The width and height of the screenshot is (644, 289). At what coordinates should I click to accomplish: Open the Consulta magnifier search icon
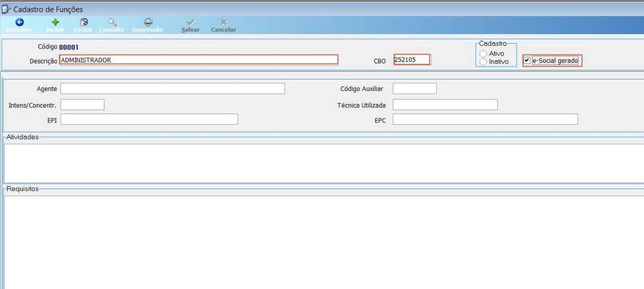112,22
